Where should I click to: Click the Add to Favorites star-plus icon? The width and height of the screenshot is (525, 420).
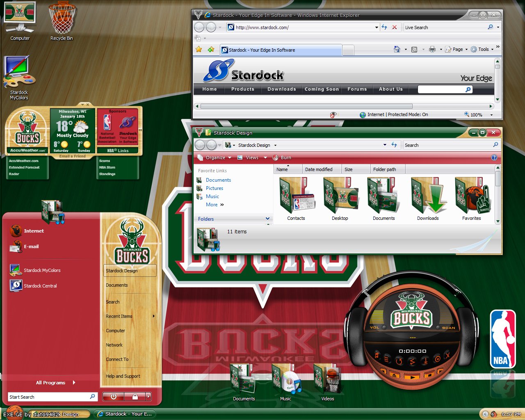(211, 50)
